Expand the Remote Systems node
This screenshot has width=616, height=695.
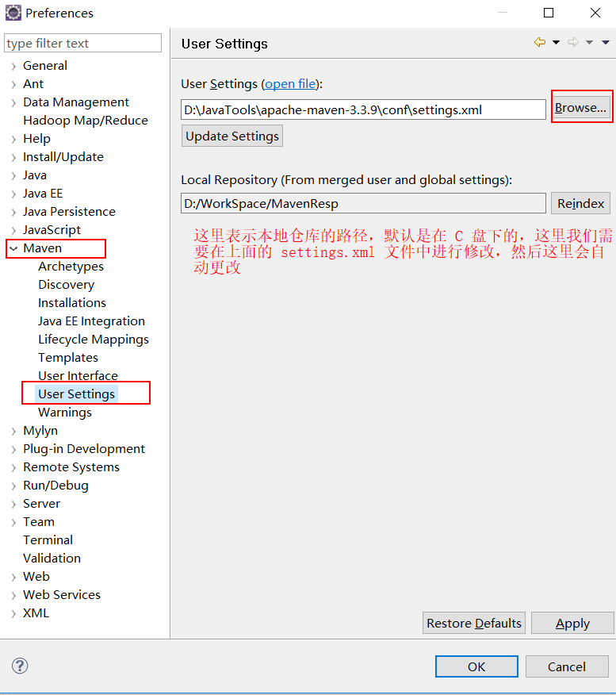(x=13, y=467)
